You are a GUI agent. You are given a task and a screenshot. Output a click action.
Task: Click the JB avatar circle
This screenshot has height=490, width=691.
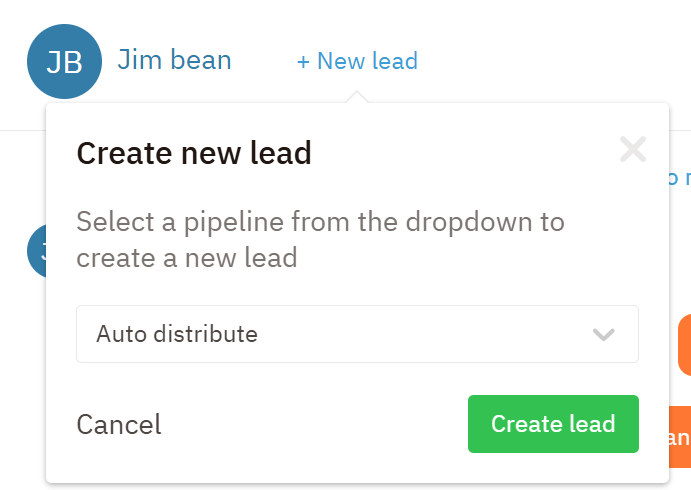[x=64, y=62]
